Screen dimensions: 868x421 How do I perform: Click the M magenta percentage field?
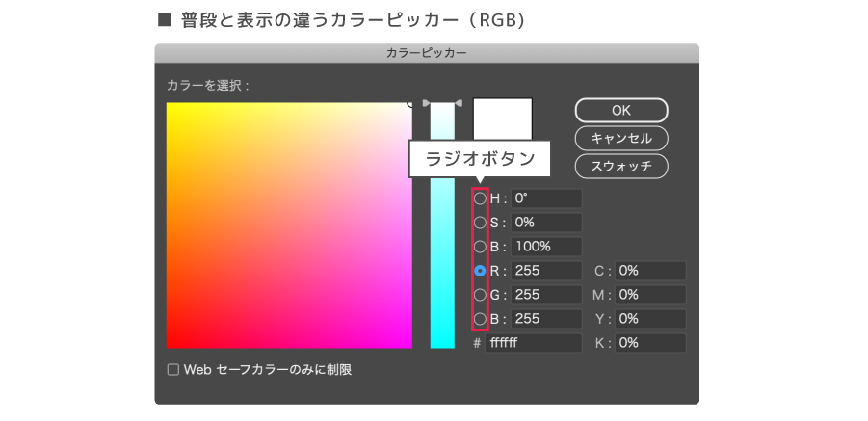click(x=650, y=295)
